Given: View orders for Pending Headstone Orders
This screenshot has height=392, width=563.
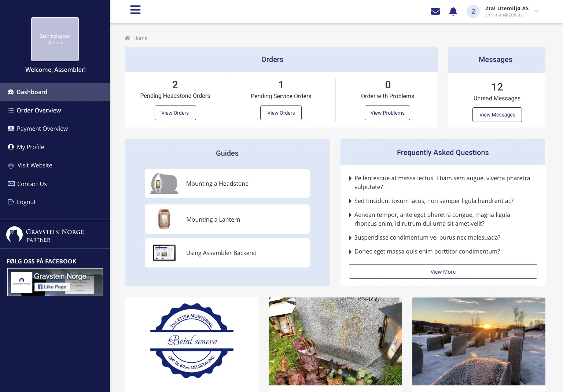Looking at the screenshot, I should 175,113.
